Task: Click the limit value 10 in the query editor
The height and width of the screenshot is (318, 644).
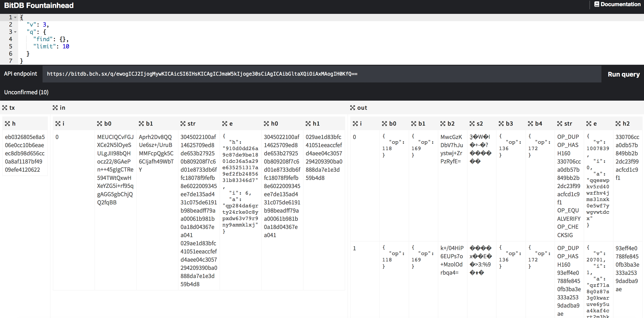Action: [x=66, y=46]
